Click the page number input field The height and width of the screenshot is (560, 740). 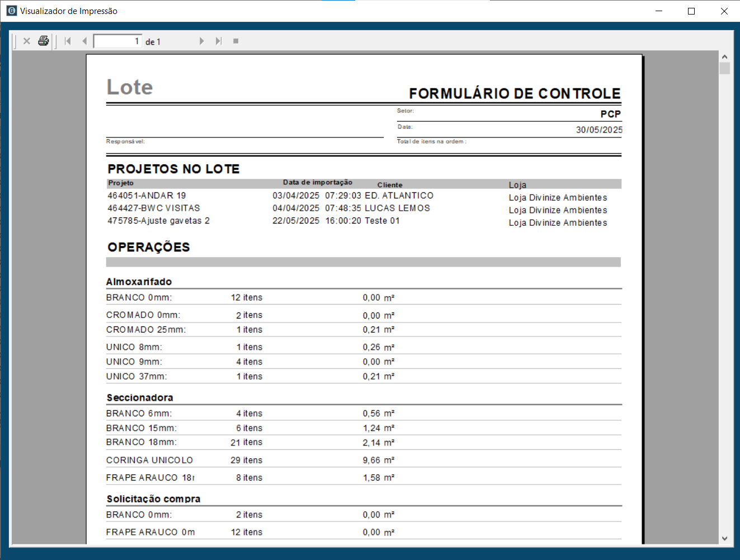tap(117, 41)
